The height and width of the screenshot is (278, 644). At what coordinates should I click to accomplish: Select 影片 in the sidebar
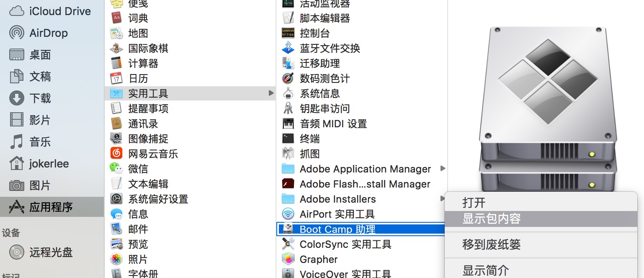(x=30, y=120)
